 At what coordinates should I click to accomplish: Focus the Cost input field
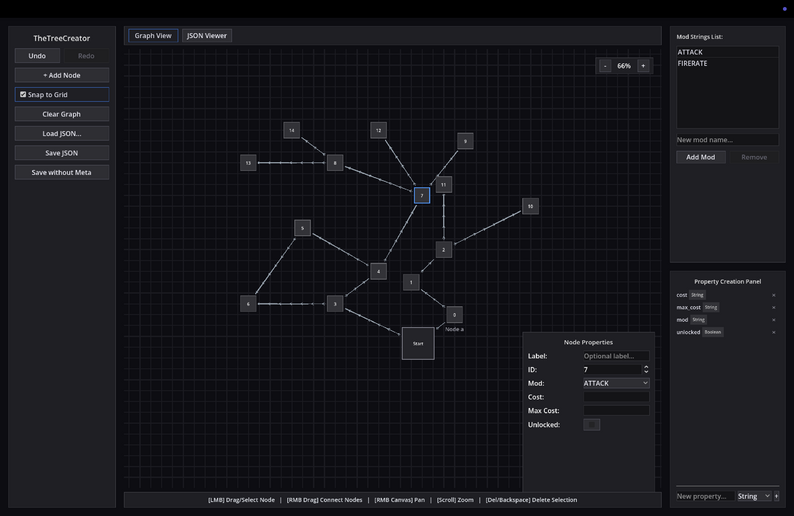point(616,397)
